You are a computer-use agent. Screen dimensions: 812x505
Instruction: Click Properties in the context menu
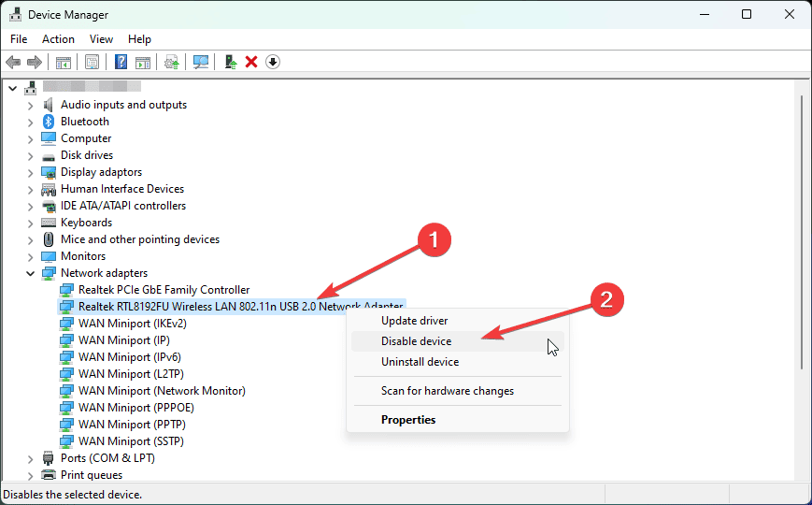[408, 420]
